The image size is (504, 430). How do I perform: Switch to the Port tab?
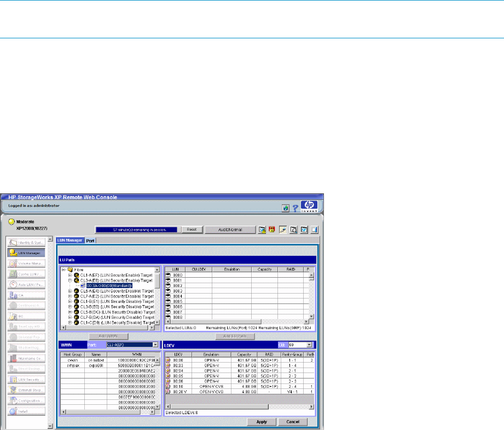pos(90,241)
